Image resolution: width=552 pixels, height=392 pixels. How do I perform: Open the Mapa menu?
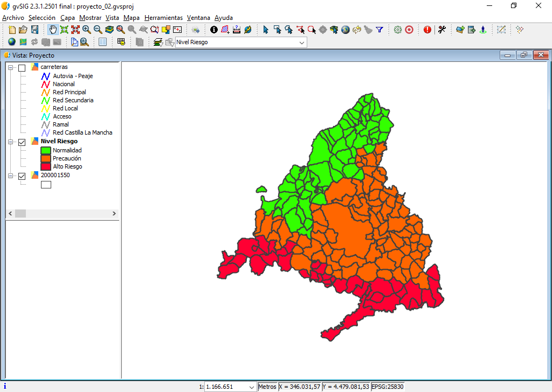[132, 18]
